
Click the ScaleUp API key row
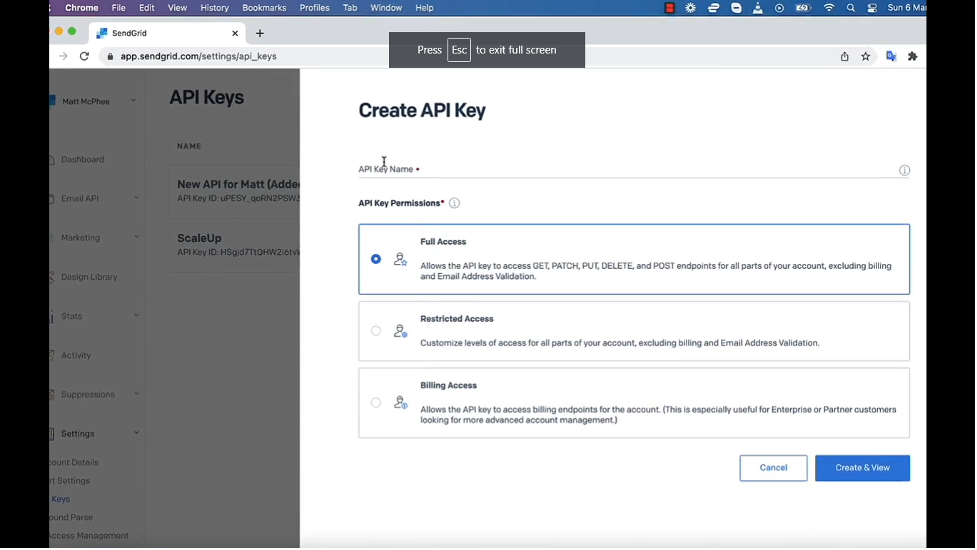(235, 245)
